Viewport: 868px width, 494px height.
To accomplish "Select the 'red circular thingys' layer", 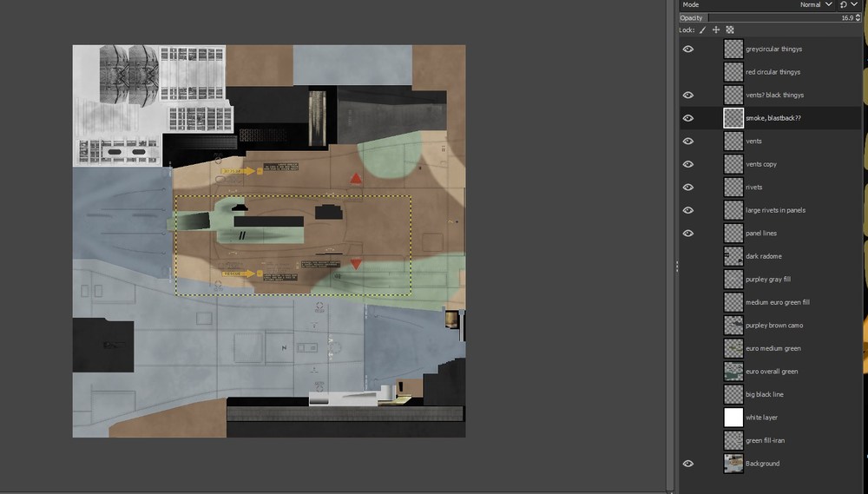I will [771, 72].
